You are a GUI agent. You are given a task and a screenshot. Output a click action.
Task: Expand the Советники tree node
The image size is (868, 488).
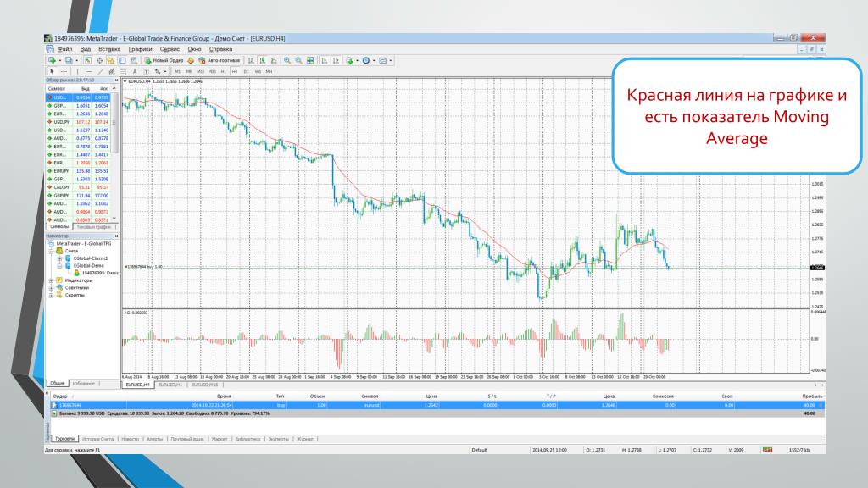pos(52,288)
